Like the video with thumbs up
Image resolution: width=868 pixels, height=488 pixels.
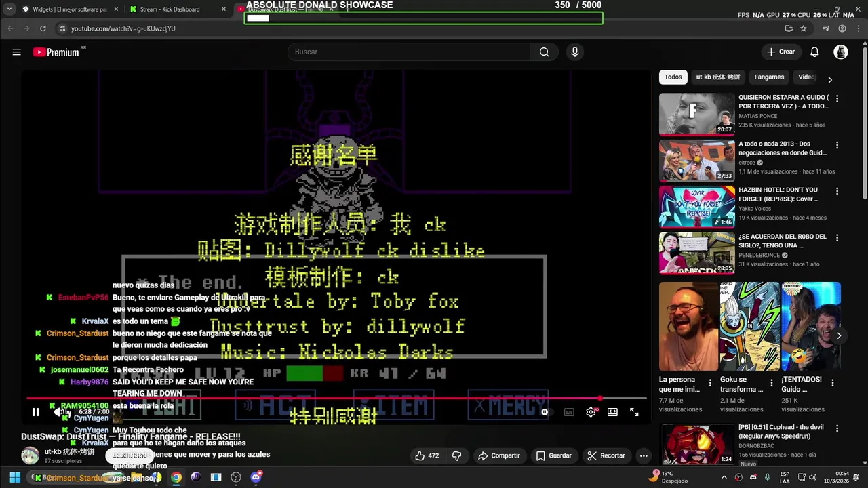[427, 456]
